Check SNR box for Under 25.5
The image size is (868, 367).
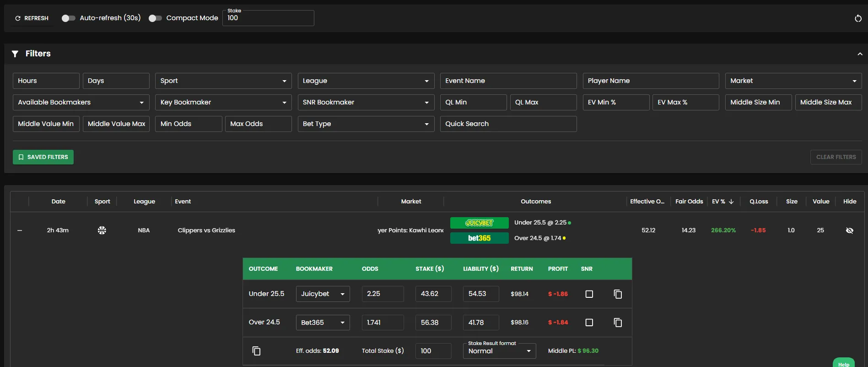coord(589,294)
